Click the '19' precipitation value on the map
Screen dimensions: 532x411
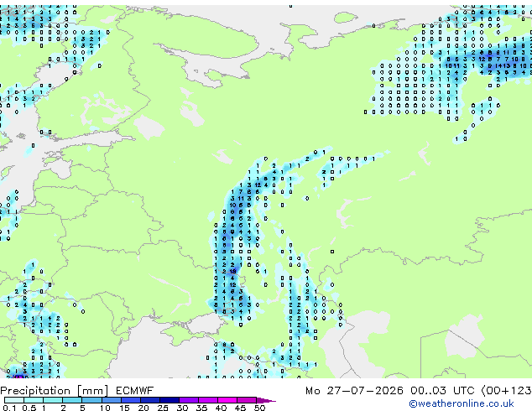[232, 271]
